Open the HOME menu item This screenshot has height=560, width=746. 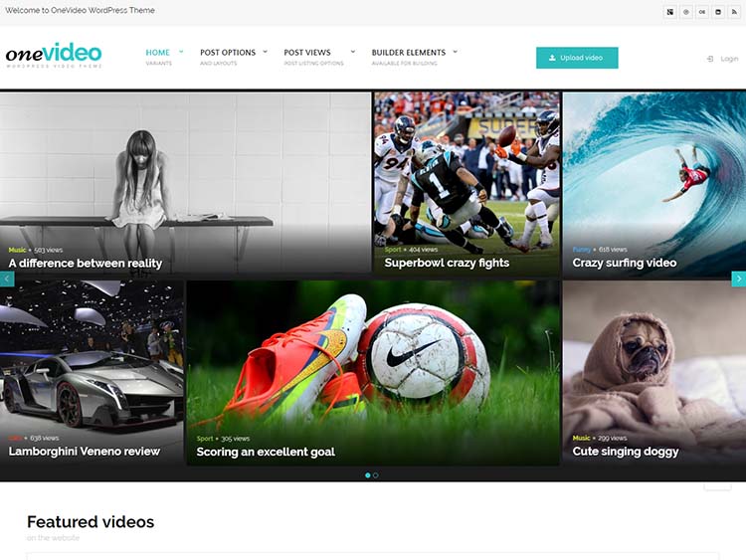pos(158,53)
